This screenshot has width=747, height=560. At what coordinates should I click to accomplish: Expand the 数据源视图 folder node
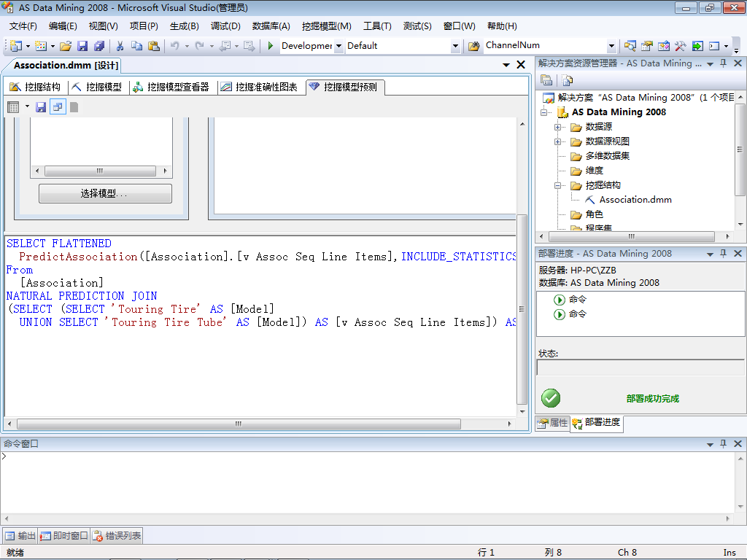557,142
